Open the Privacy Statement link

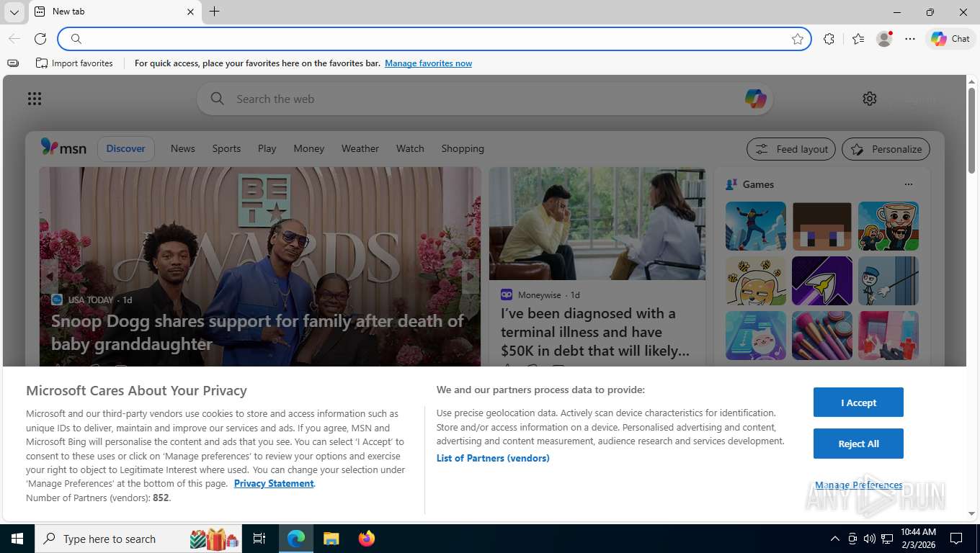(274, 484)
